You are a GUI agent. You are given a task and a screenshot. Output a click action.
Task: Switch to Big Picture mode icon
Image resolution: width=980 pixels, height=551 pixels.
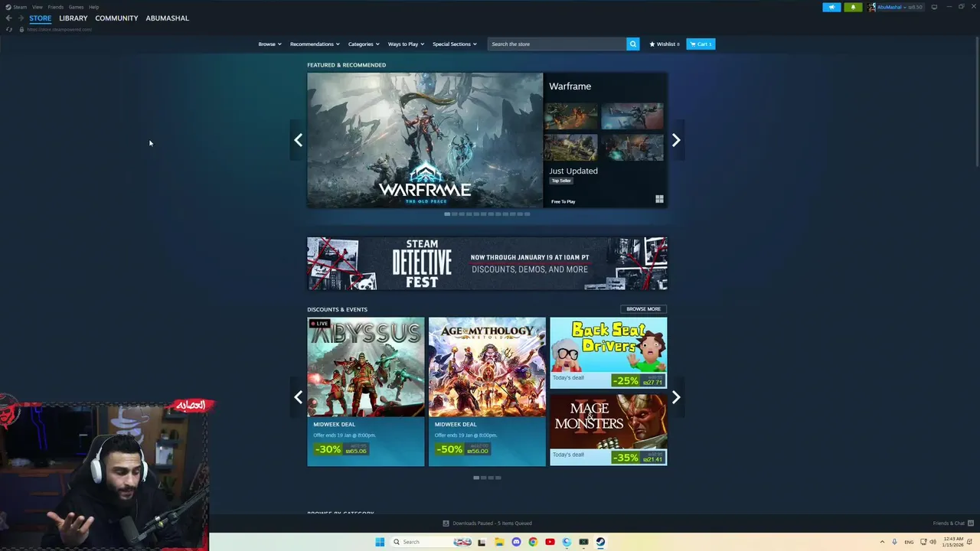934,7
